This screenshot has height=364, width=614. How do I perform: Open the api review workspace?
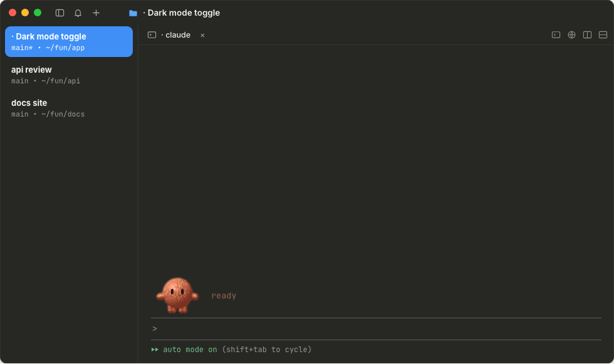69,75
